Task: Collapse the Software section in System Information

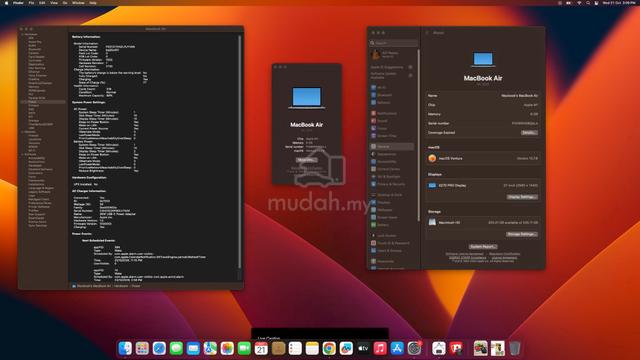Action: click(x=22, y=154)
